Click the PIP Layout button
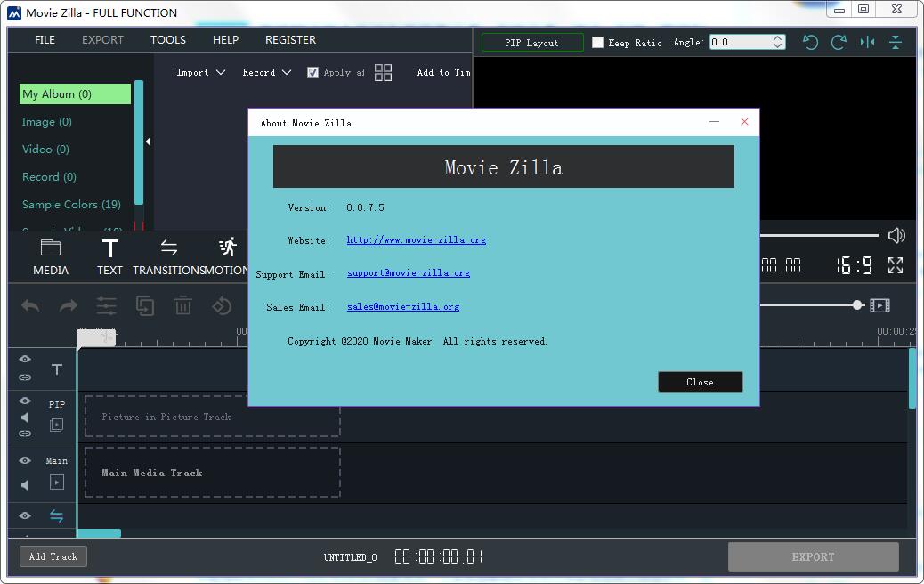 [531, 43]
